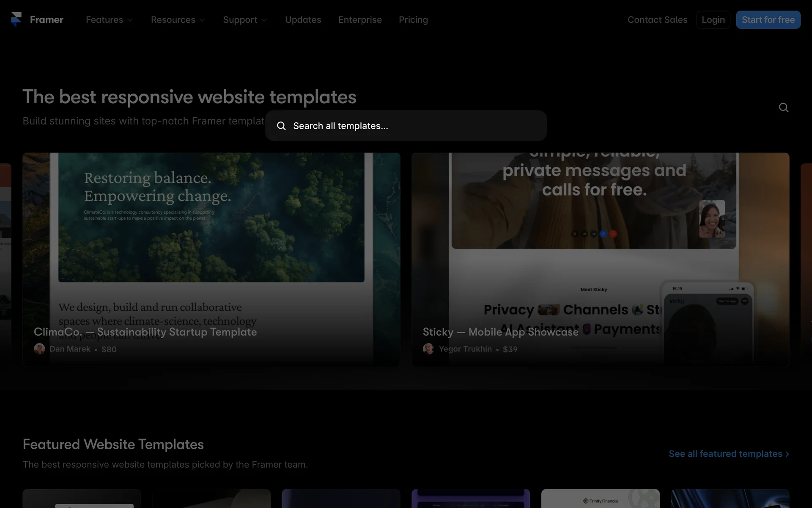Viewport: 812px width, 508px height.
Task: Click the search magnifier icon at right
Action: tap(784, 108)
